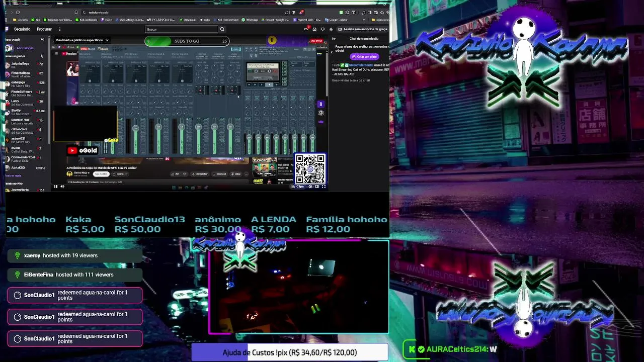This screenshot has height=362, width=644.
Task: Click 'Assista sem anúncios de graça'
Action: 362,29
